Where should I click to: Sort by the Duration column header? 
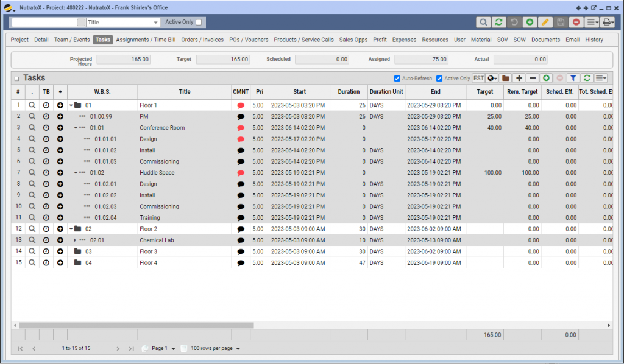(x=349, y=92)
